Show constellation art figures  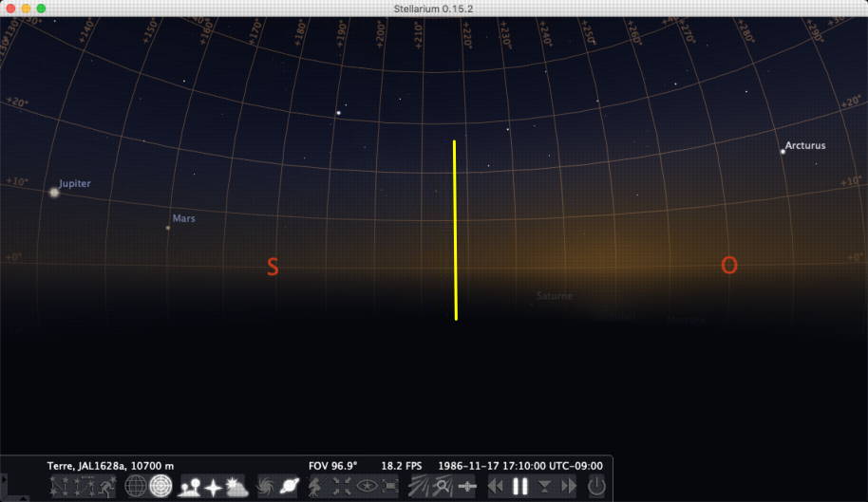point(107,487)
